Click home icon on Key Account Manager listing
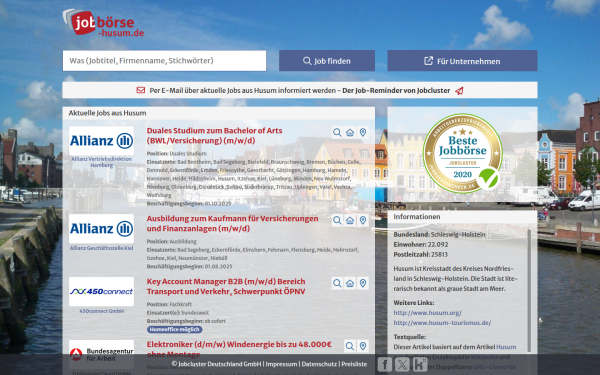 point(350,283)
